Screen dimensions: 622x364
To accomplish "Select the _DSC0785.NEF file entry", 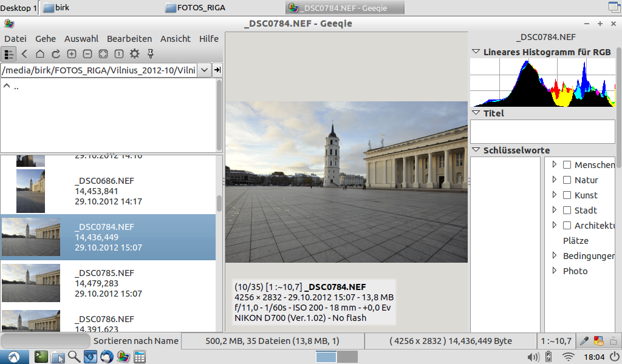I will point(108,283).
